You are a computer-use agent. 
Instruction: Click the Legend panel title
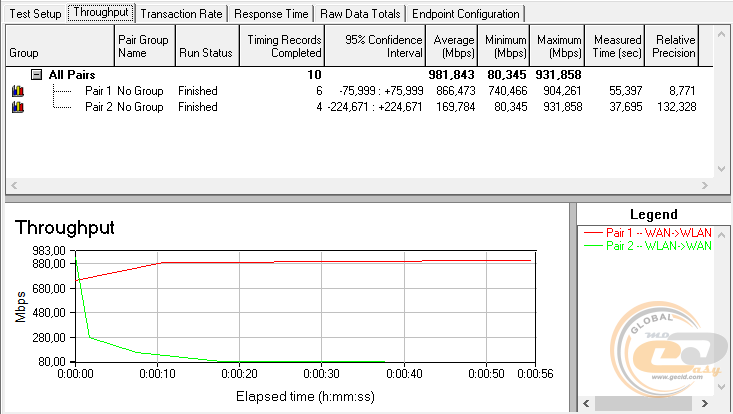pos(654,214)
